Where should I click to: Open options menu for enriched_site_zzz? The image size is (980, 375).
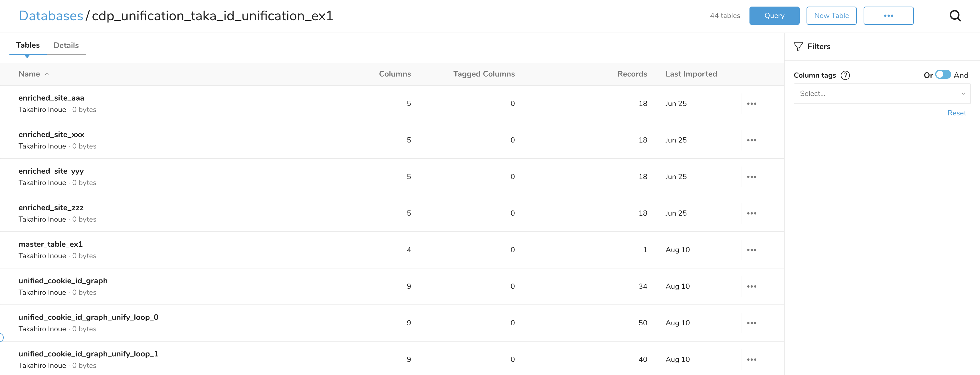tap(752, 213)
